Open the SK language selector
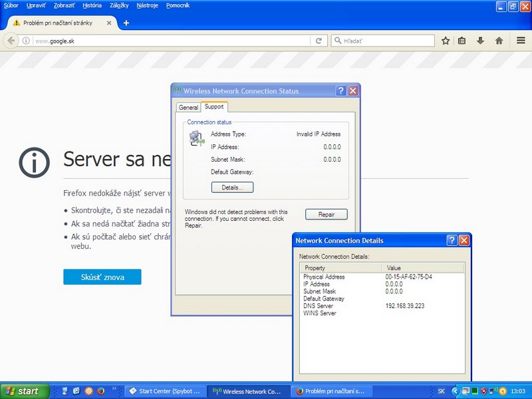532x399 pixels. [441, 391]
